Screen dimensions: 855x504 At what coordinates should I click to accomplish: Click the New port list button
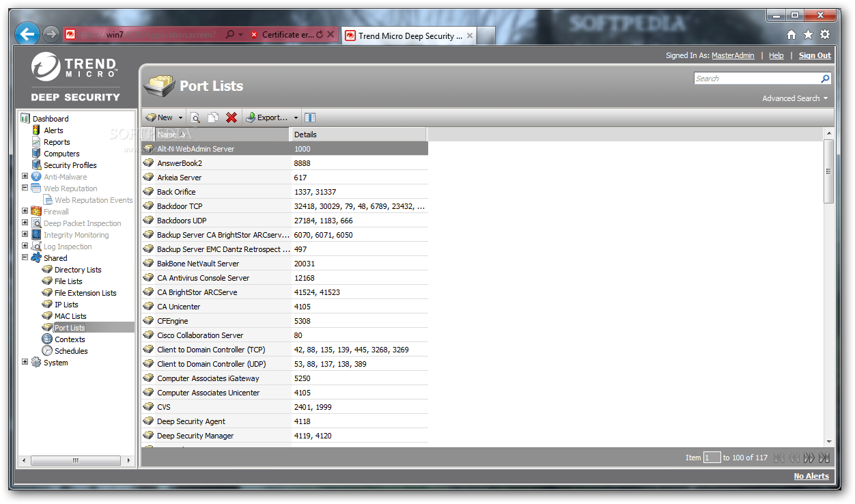tap(159, 117)
